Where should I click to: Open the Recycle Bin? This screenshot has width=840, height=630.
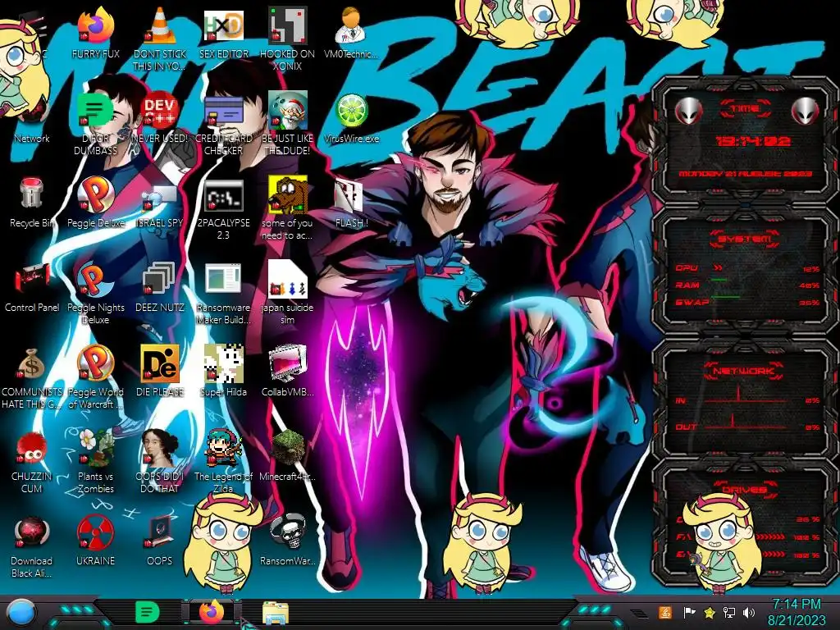[32, 194]
